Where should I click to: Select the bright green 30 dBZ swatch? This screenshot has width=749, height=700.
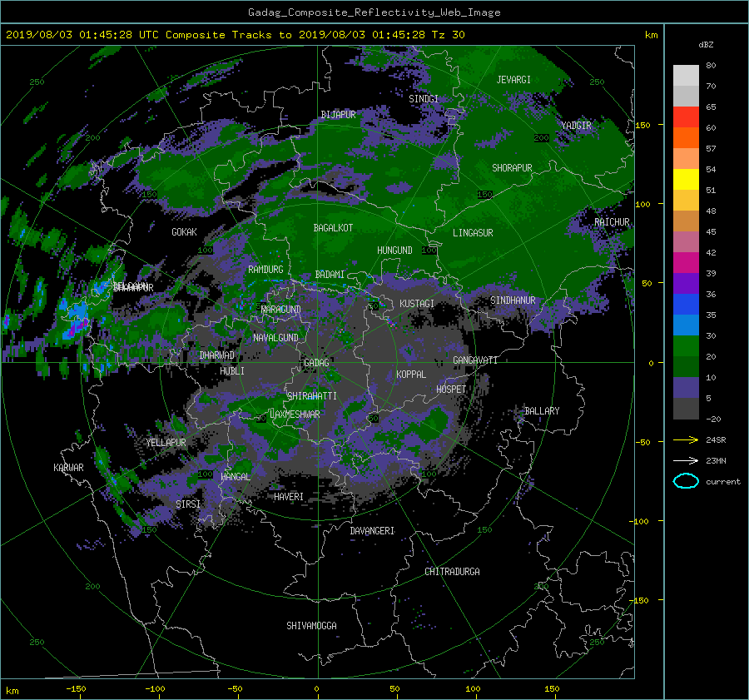pos(686,345)
